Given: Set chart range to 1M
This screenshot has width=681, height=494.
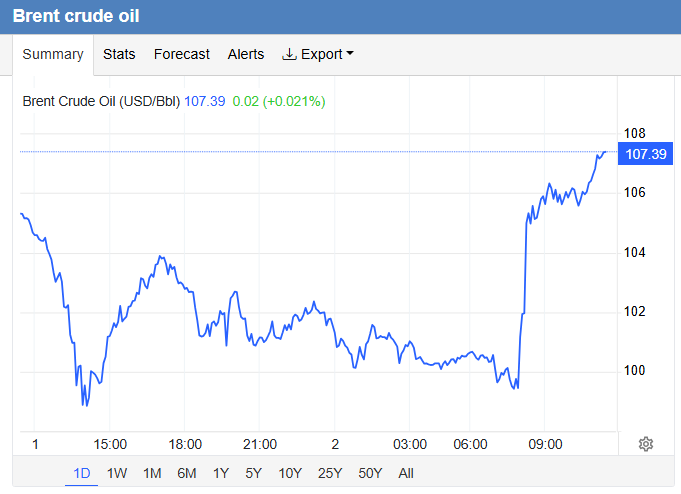Looking at the screenshot, I should 152,473.
